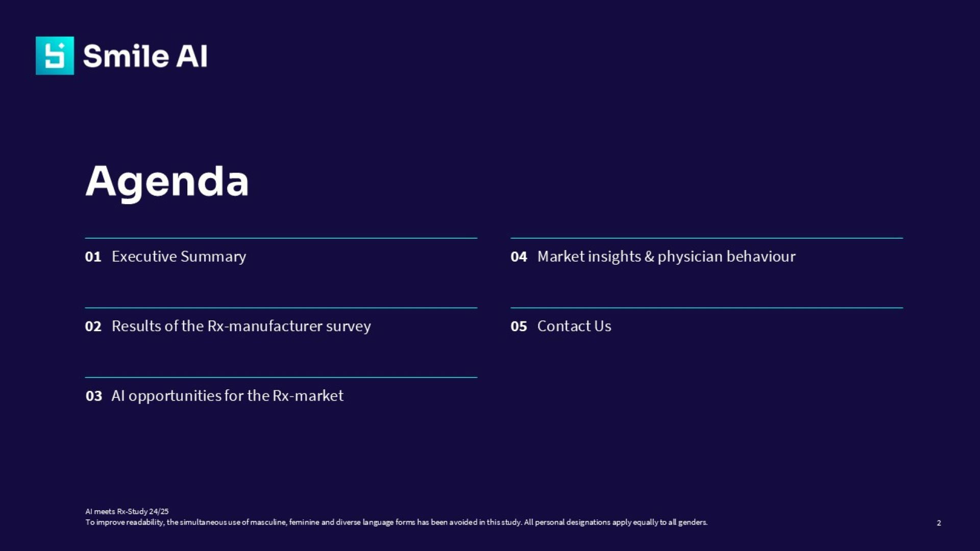Click agenda number 03
The height and width of the screenshot is (551, 980).
pos(93,396)
